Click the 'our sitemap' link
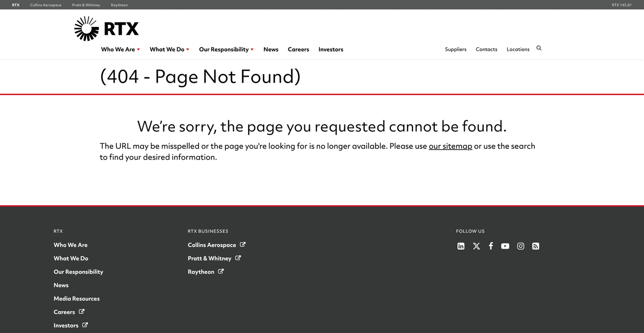 coord(450,146)
